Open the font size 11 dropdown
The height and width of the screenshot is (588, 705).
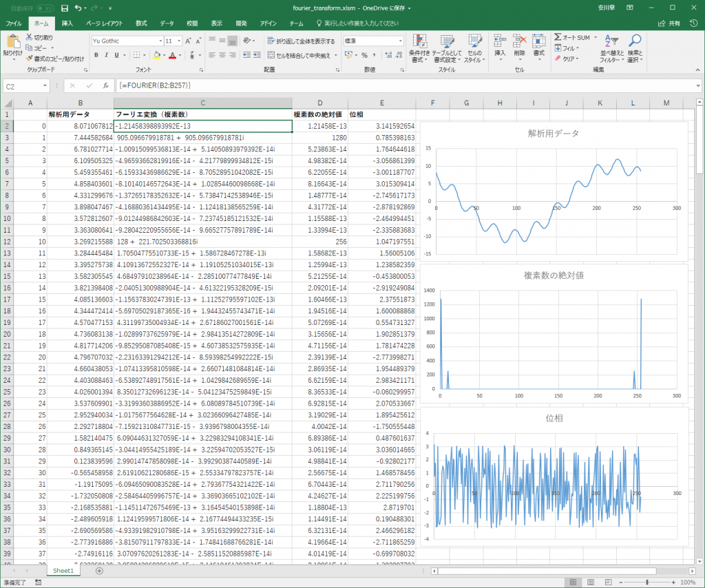pyautogui.click(x=179, y=41)
